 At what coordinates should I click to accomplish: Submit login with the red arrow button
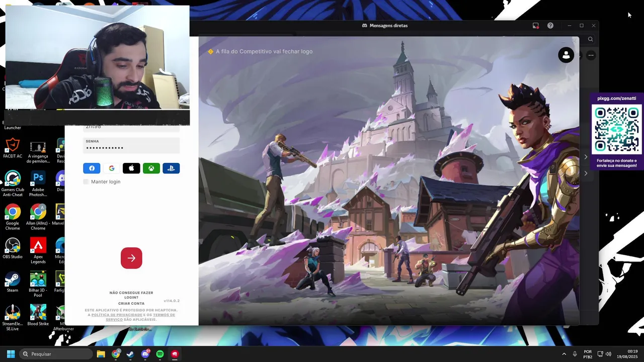pyautogui.click(x=131, y=258)
